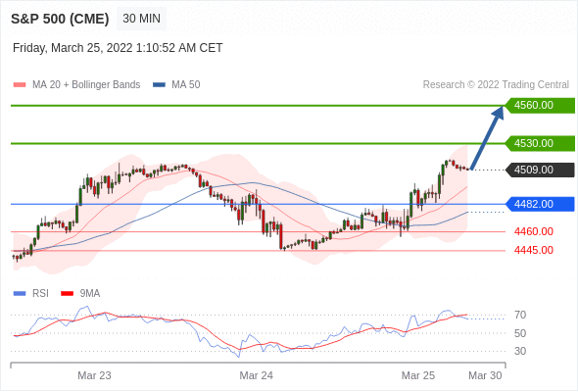The height and width of the screenshot is (392, 578).
Task: Click the 4445.00 support level label
Action: pyautogui.click(x=533, y=251)
